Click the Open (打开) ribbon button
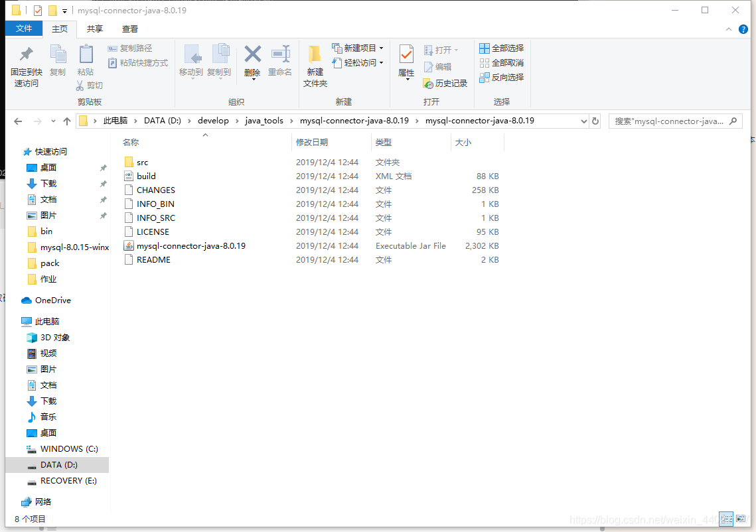Viewport: 756px width, 532px height. 441,50
